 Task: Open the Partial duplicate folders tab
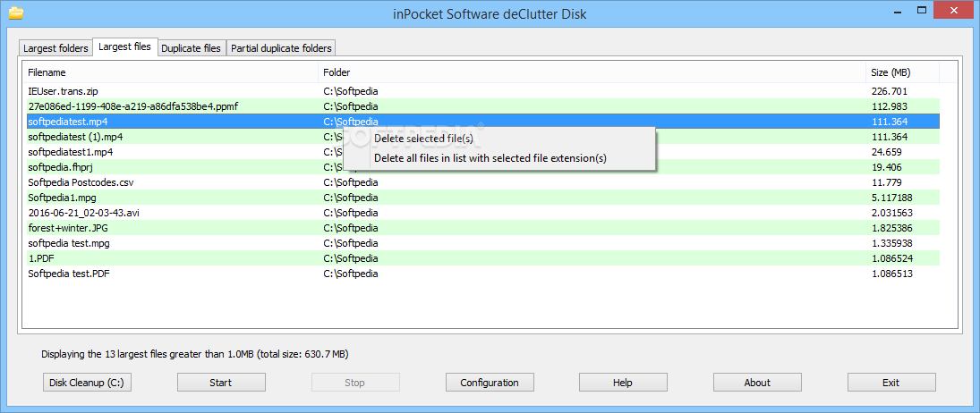pos(281,48)
